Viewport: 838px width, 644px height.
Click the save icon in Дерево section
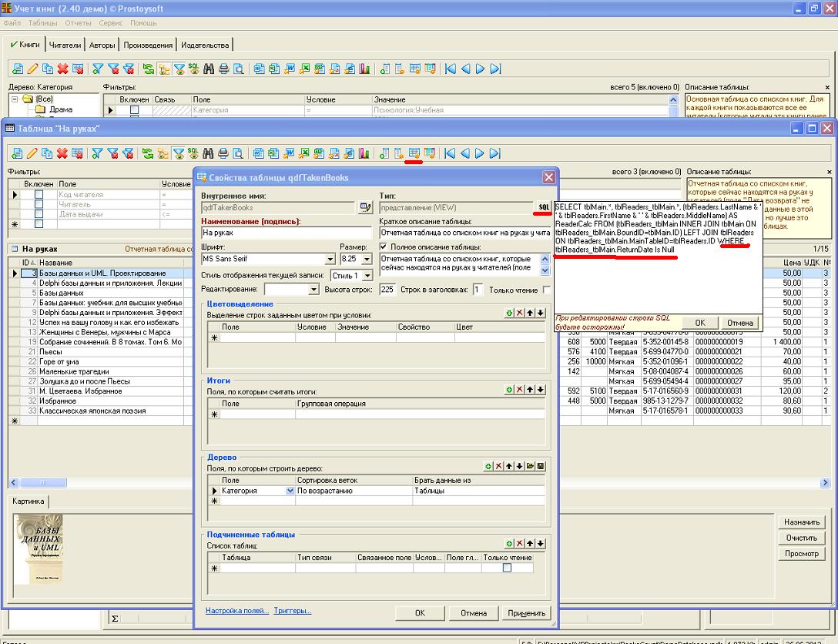click(541, 466)
